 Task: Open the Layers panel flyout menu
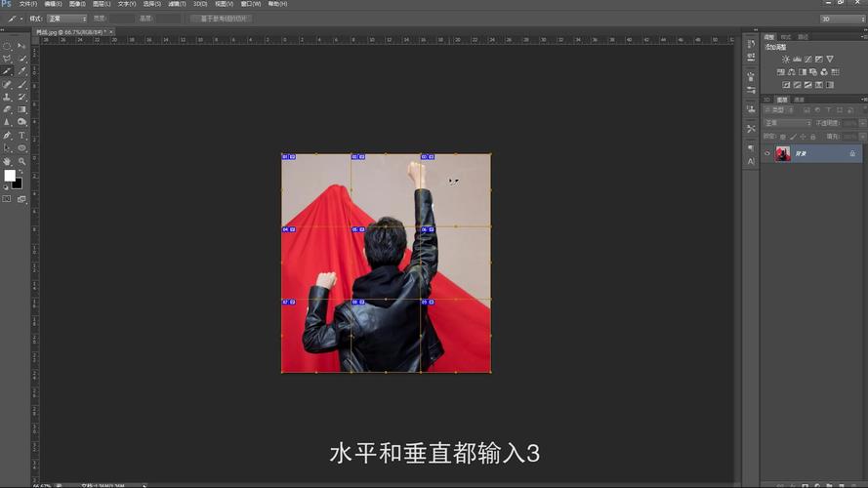(x=864, y=100)
